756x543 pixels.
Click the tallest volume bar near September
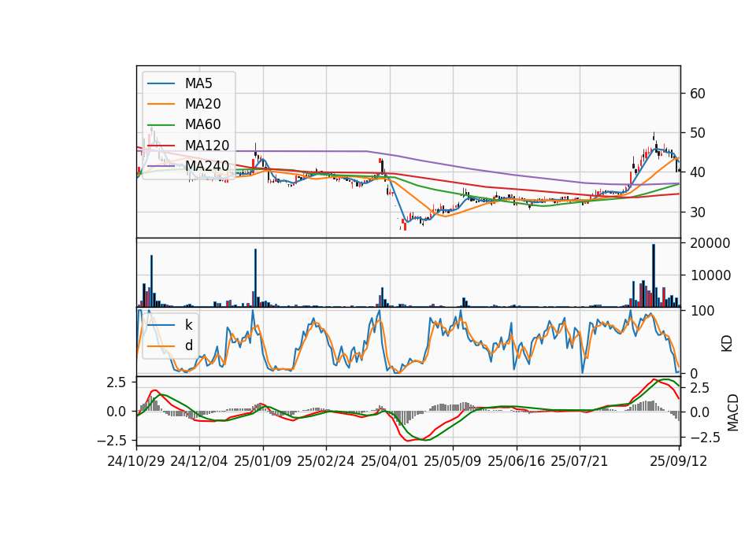pos(654,275)
